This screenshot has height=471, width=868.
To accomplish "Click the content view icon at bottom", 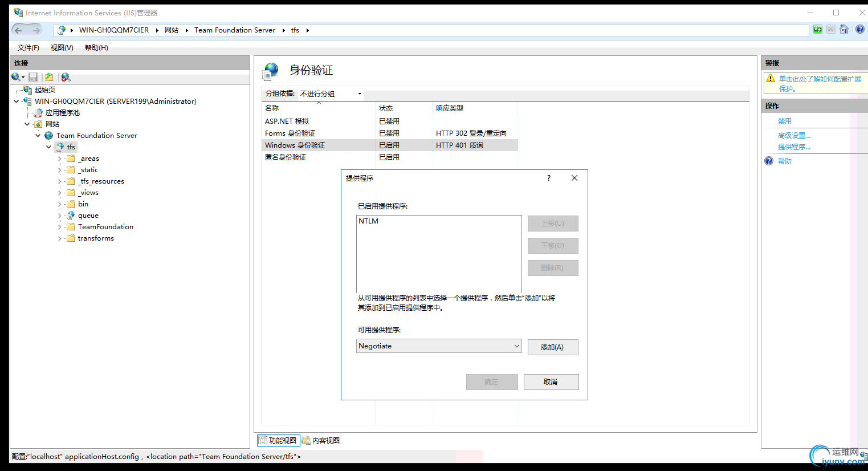I will (306, 440).
